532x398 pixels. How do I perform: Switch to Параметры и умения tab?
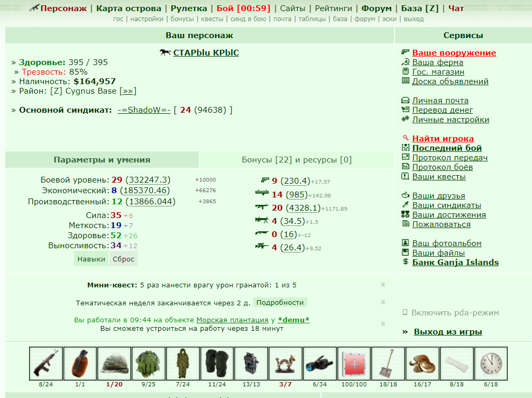point(102,160)
